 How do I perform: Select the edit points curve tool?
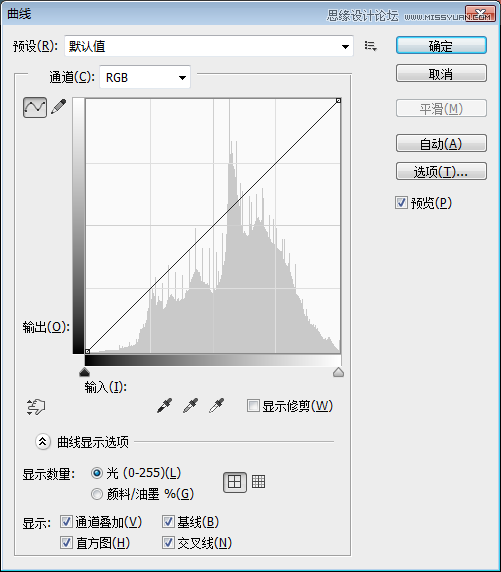[x=35, y=107]
